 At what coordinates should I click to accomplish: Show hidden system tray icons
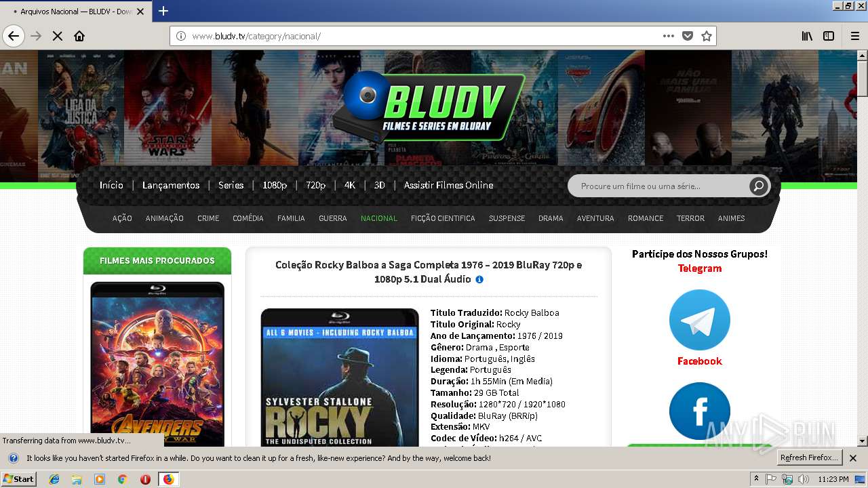point(757,479)
